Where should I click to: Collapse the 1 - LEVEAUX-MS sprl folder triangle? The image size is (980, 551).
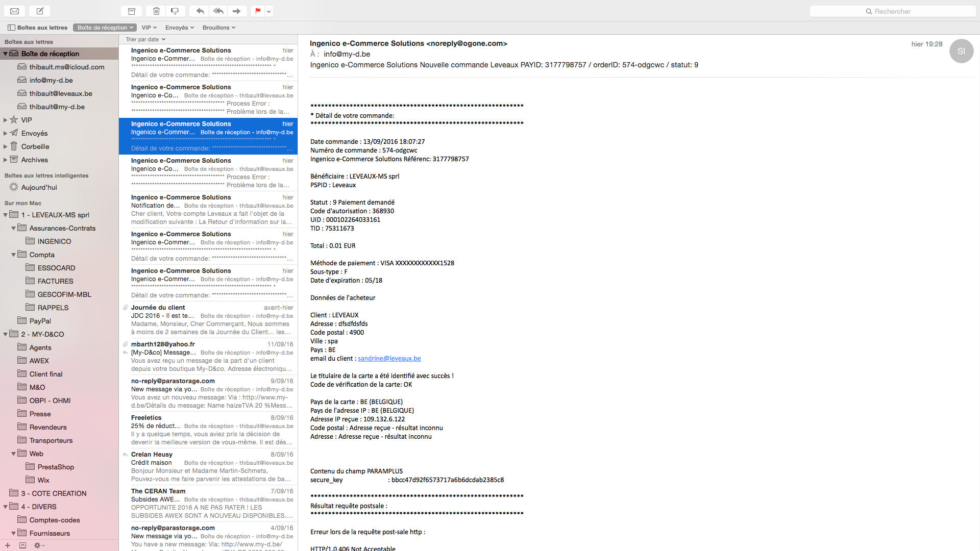click(x=5, y=215)
